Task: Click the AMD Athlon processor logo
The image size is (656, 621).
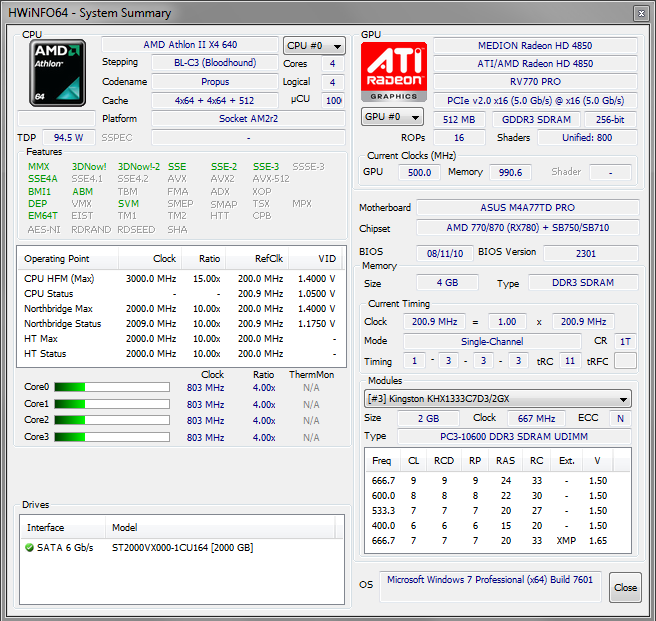Action: 58,73
